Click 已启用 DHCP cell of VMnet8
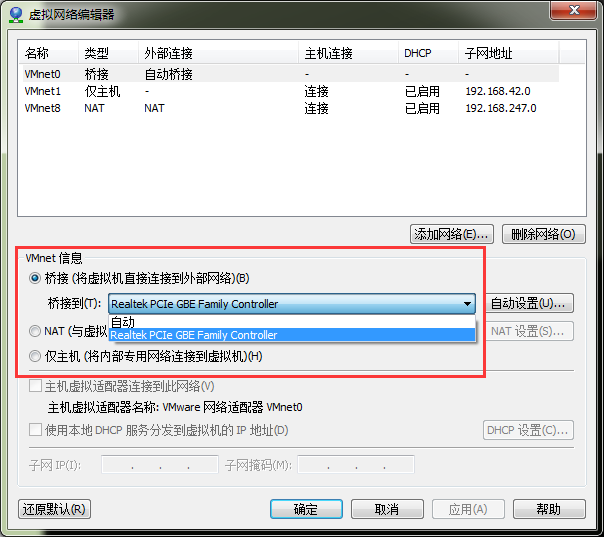Image resolution: width=604 pixels, height=537 pixels. [422, 108]
